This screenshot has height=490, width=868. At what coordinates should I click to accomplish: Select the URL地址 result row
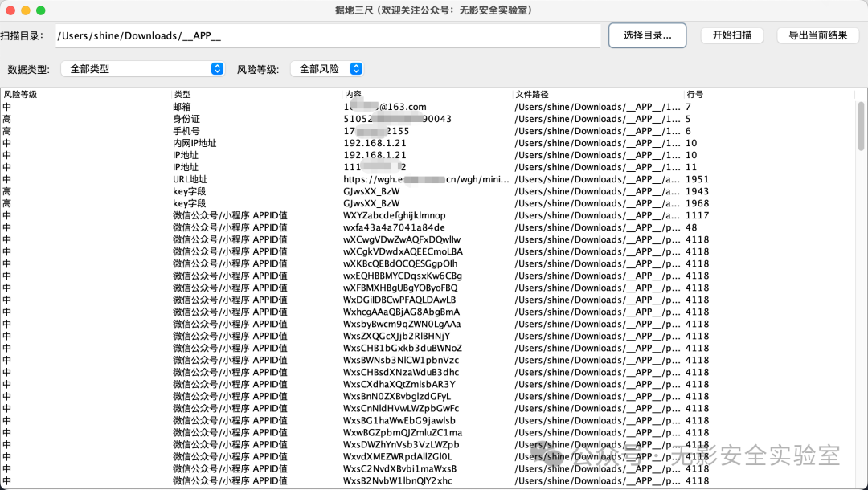point(386,179)
